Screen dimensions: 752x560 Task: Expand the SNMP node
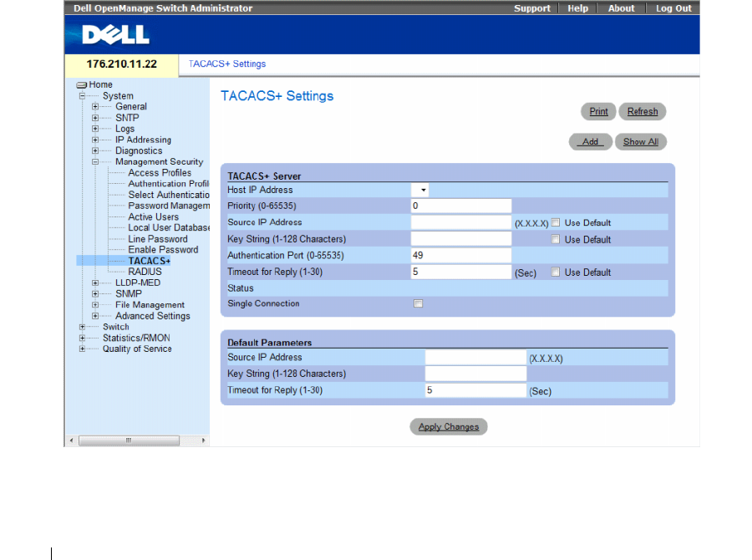(x=95, y=293)
